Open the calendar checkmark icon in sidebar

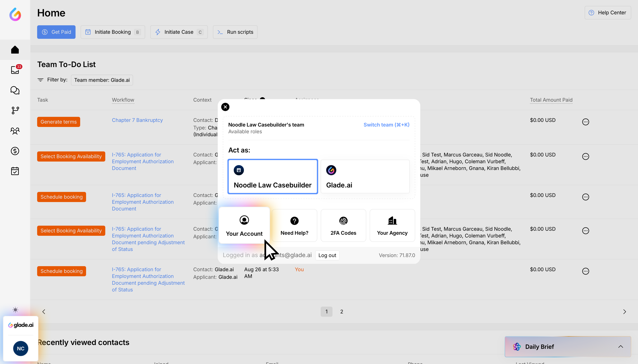click(x=15, y=171)
